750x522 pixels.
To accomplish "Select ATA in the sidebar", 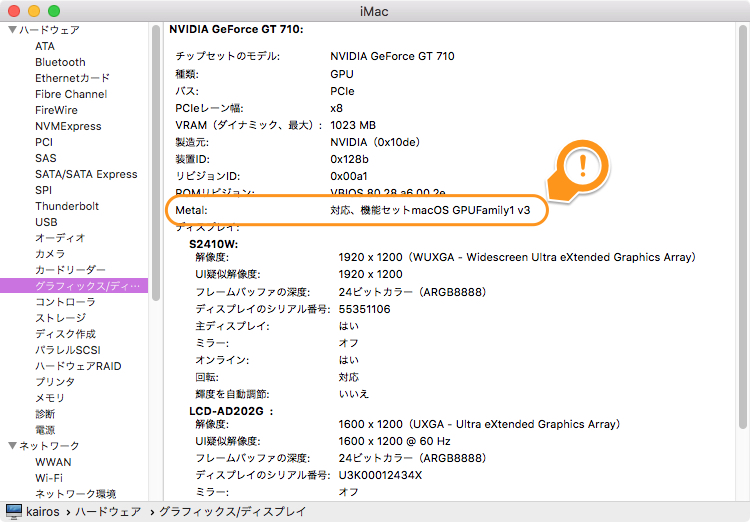I will 45,46.
